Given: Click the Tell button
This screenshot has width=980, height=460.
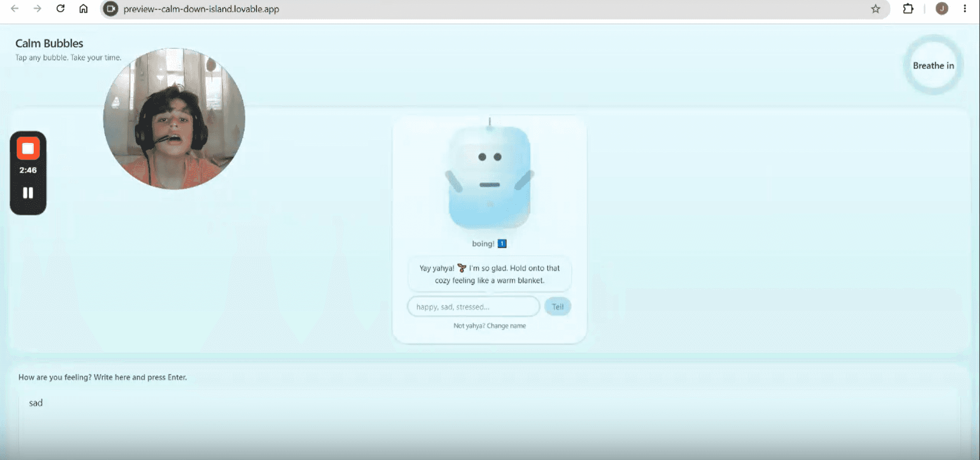Looking at the screenshot, I should click(557, 306).
